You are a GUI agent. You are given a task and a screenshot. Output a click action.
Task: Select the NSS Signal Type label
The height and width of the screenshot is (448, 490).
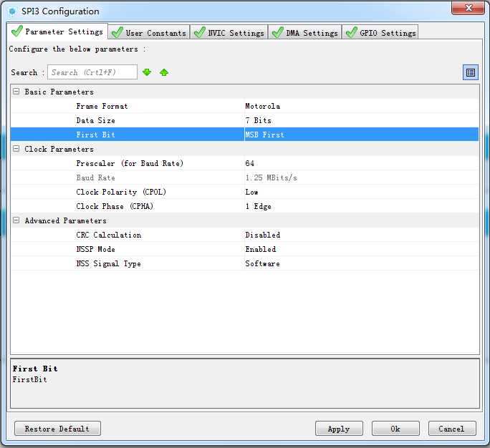pos(108,263)
